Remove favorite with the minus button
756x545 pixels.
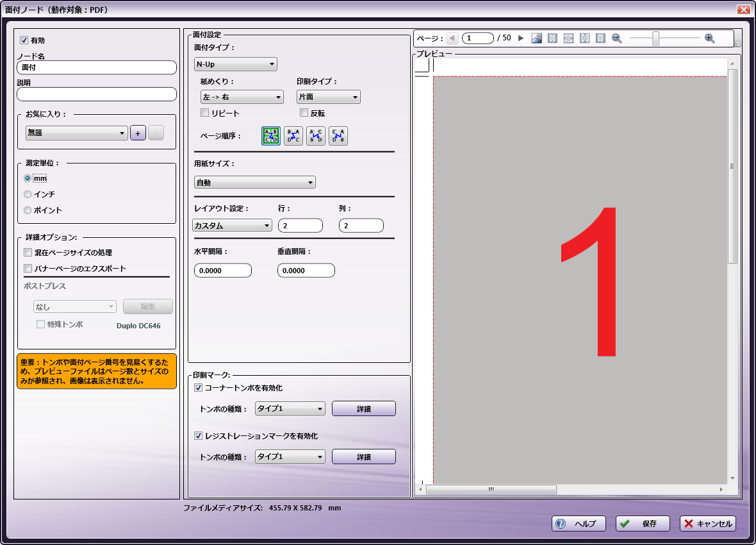(x=156, y=133)
